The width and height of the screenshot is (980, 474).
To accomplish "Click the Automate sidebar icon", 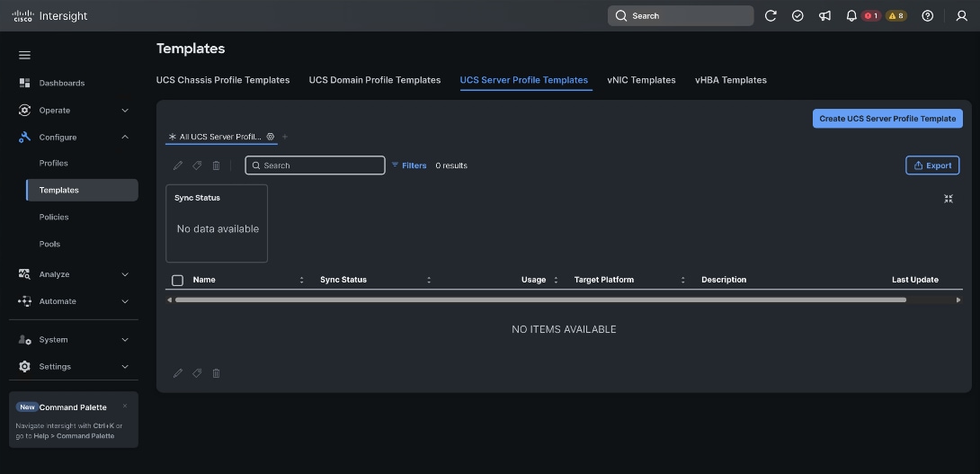I will pyautogui.click(x=24, y=300).
